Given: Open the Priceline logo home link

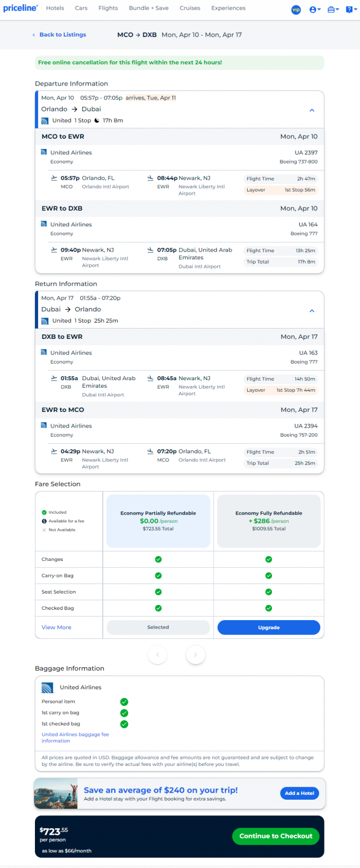Looking at the screenshot, I should pyautogui.click(x=20, y=8).
